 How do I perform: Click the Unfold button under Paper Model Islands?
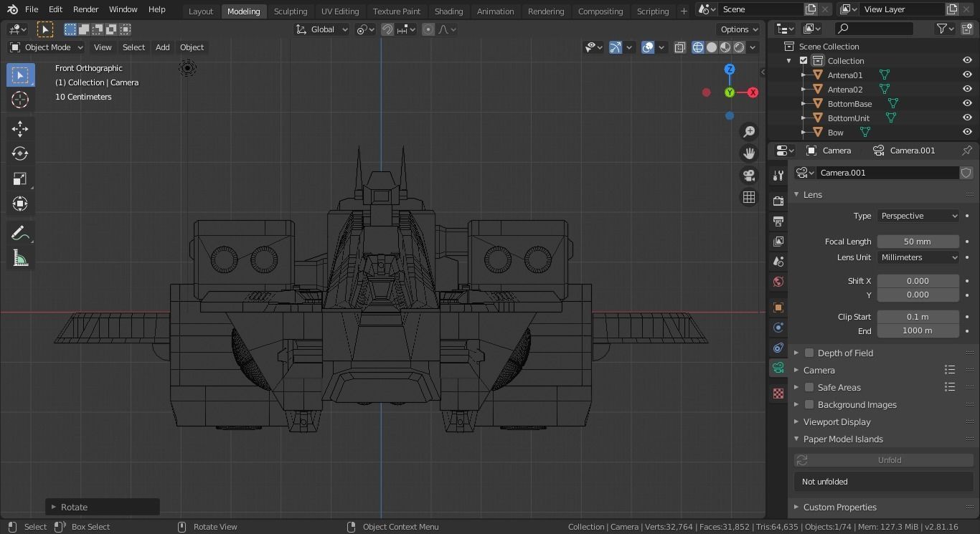pyautogui.click(x=889, y=459)
